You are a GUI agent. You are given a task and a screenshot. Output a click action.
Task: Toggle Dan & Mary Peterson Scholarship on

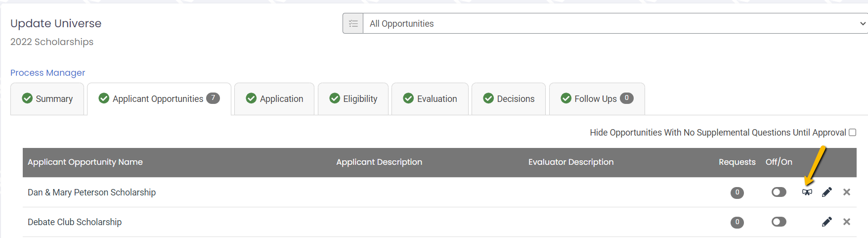click(x=779, y=192)
